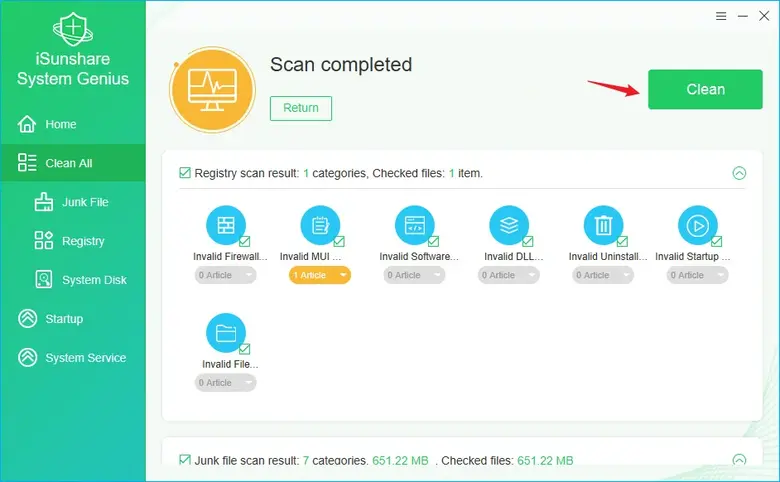Viewport: 780px width, 482px height.
Task: Click the Home house icon in sidebar
Action: (27, 124)
